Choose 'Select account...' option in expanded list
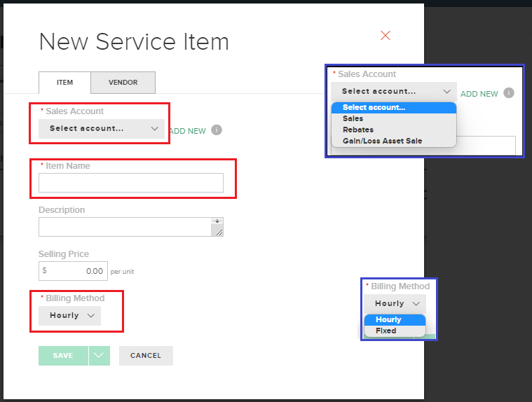 click(394, 107)
